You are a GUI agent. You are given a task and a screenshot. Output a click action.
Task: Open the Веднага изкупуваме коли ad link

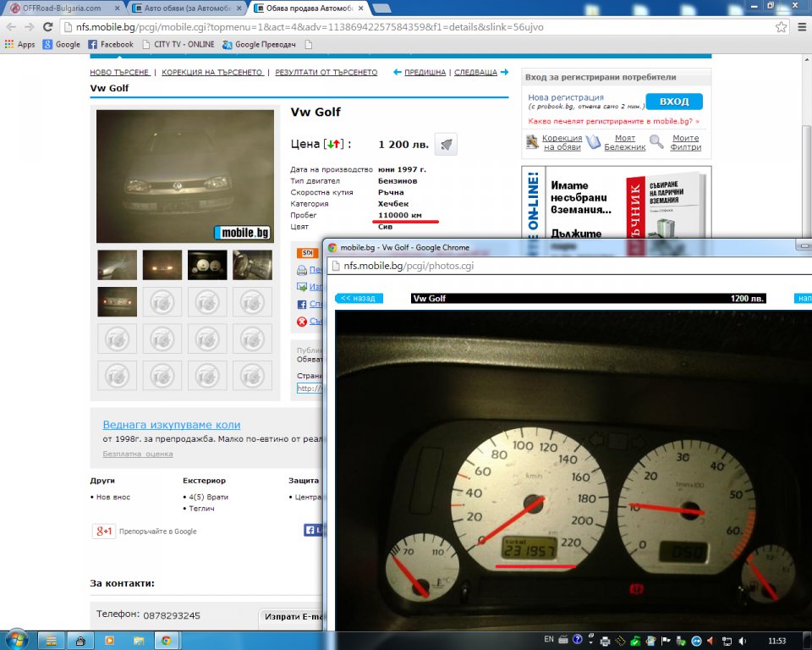click(x=172, y=425)
